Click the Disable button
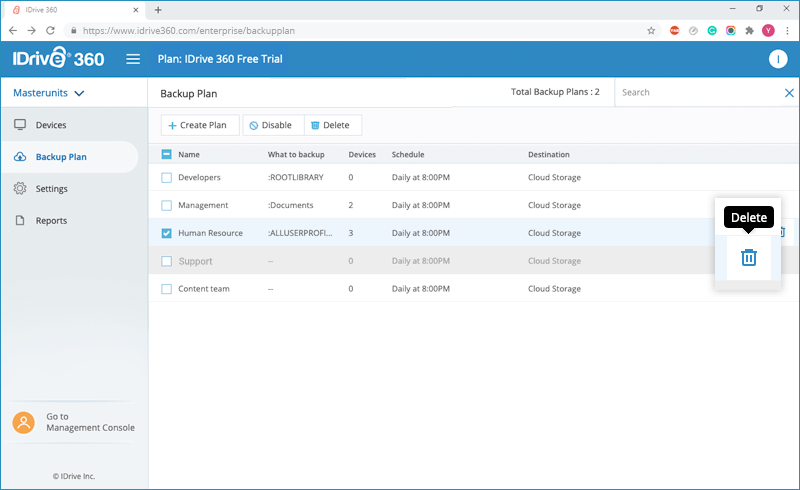 tap(273, 125)
